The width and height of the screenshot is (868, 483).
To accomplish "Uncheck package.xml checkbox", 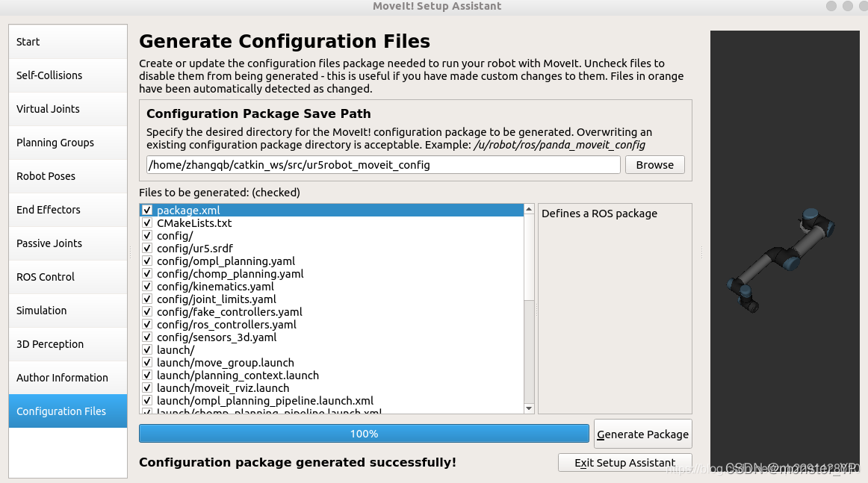I will point(147,211).
